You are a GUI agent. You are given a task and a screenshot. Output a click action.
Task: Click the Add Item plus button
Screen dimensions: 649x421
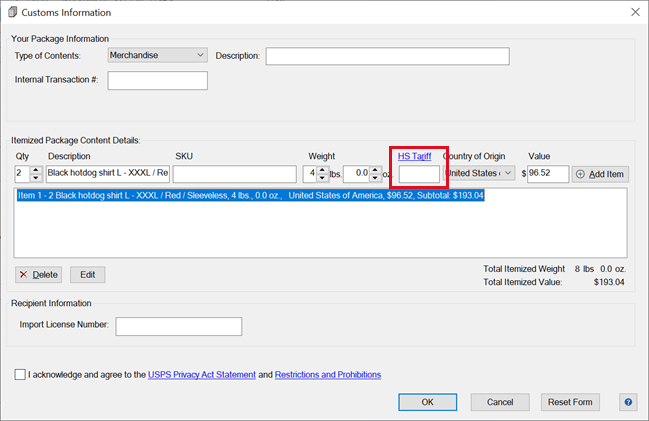(x=599, y=174)
